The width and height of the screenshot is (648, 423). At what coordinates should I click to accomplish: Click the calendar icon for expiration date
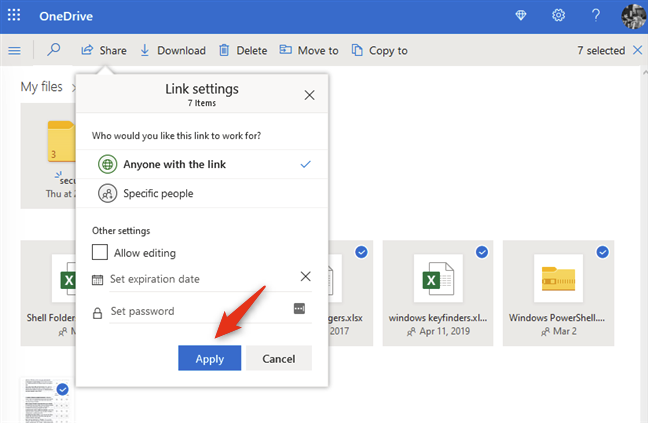97,280
